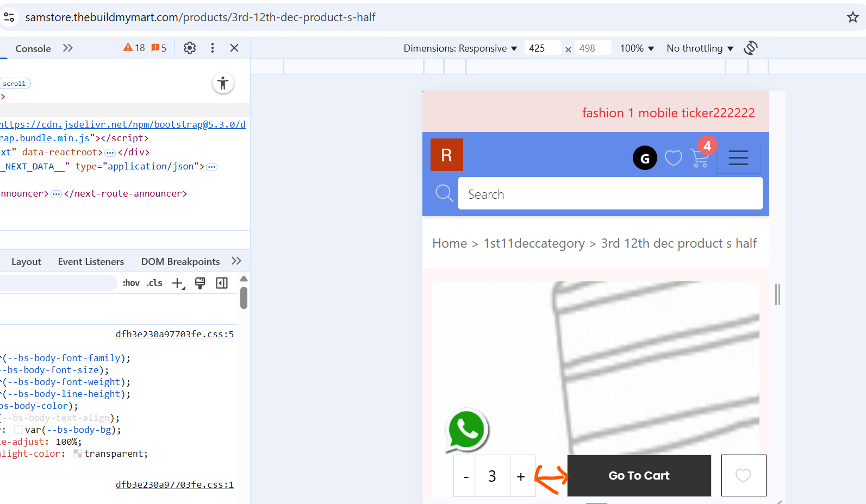This screenshot has height=504, width=866.
Task: Bookmark this page with the star icon
Action: click(852, 17)
